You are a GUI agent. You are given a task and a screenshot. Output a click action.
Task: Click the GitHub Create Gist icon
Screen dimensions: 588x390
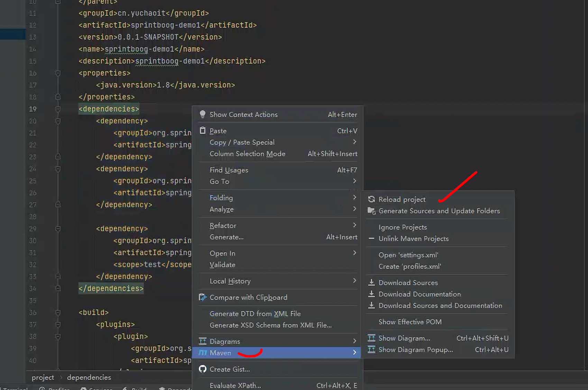tap(203, 369)
